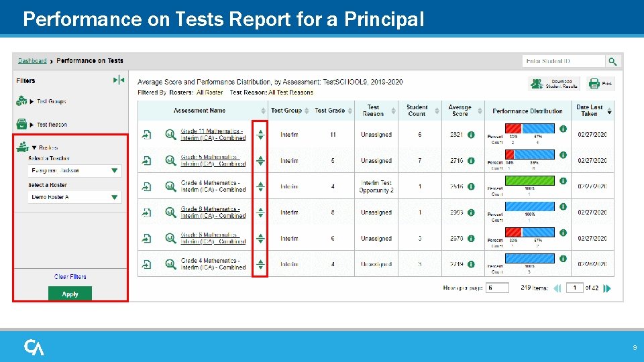Open Download Student Results
644x362 pixels.
[x=554, y=84]
